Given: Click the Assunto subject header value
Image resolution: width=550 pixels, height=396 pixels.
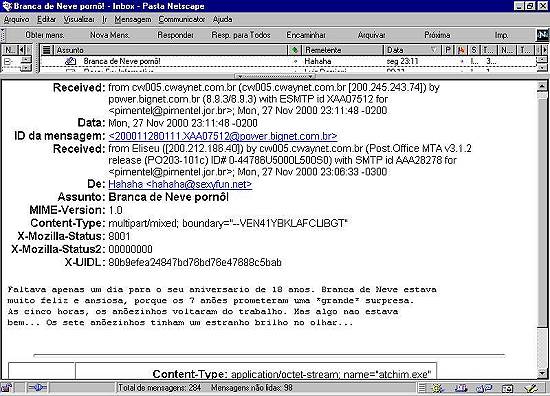Looking at the screenshot, I should pyautogui.click(x=168, y=197).
